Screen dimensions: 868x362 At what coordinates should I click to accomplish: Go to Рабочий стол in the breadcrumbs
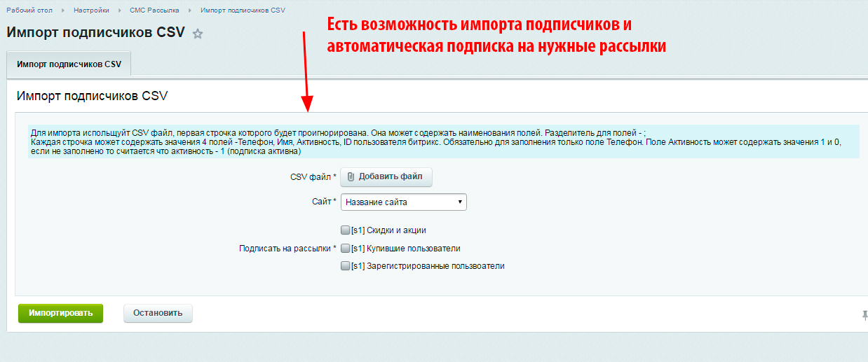[x=30, y=11]
